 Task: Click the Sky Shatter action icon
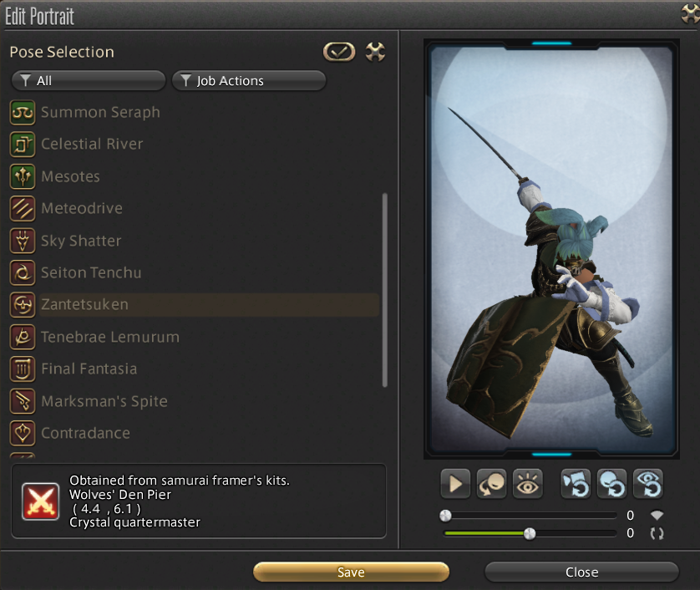coord(23,241)
